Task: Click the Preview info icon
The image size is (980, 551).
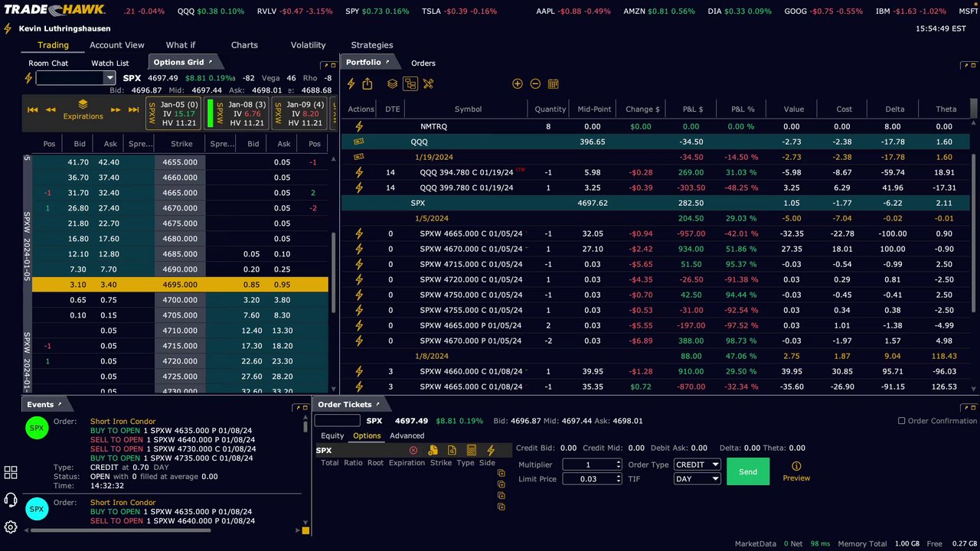Action: (x=796, y=466)
